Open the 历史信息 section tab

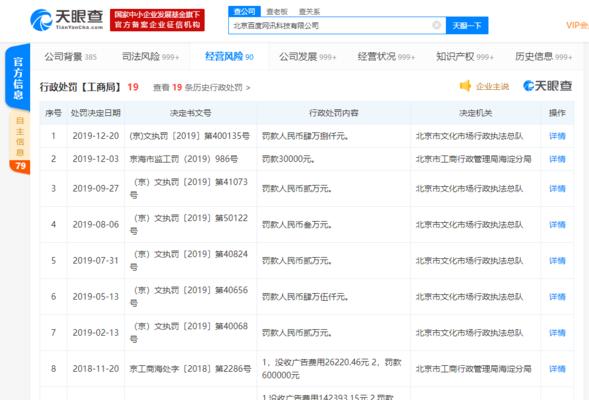point(544,57)
